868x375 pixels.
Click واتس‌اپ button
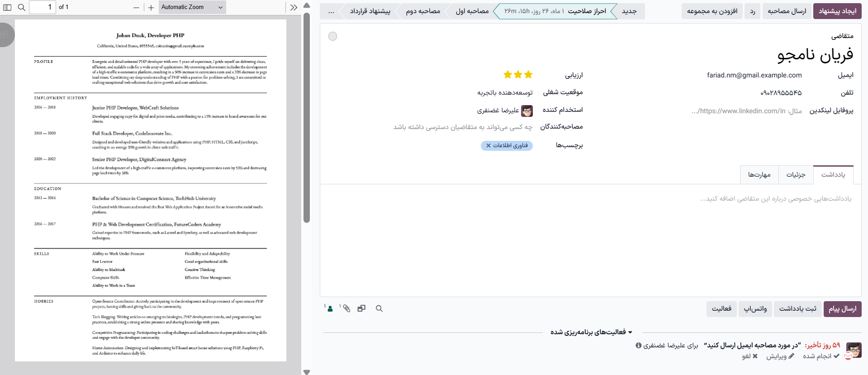(755, 309)
